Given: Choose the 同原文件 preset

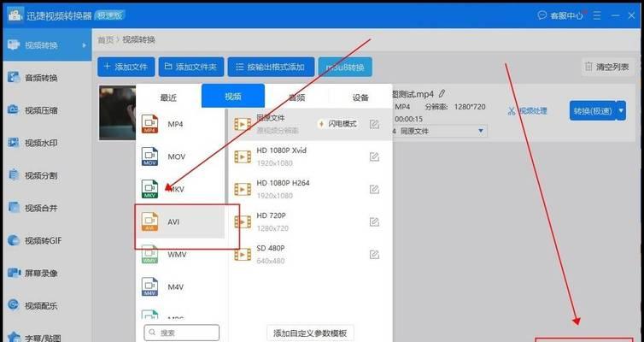Looking at the screenshot, I should (x=310, y=124).
